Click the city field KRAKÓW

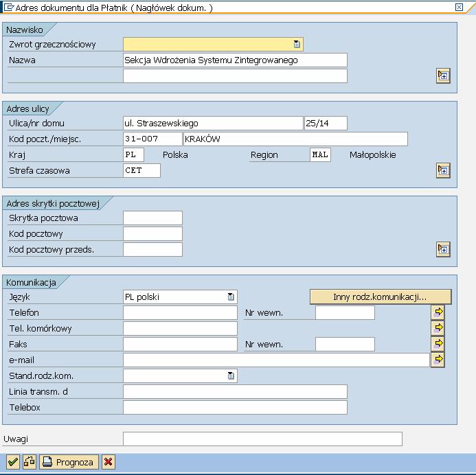pos(295,139)
